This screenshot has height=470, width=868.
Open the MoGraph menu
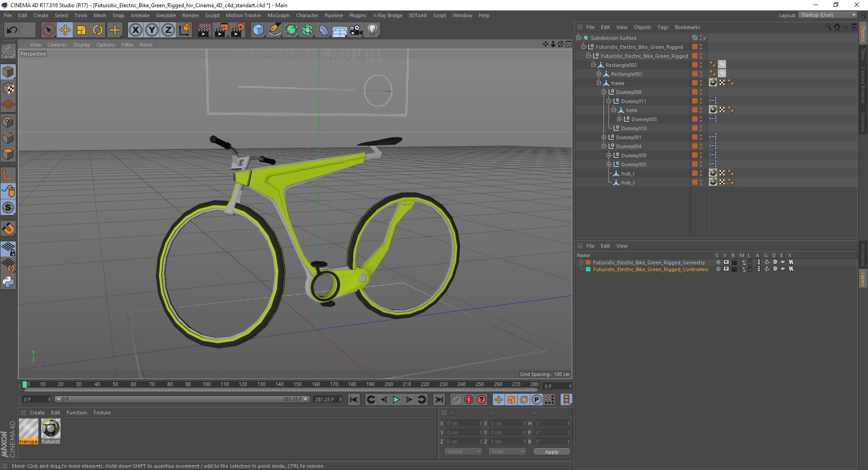point(278,15)
